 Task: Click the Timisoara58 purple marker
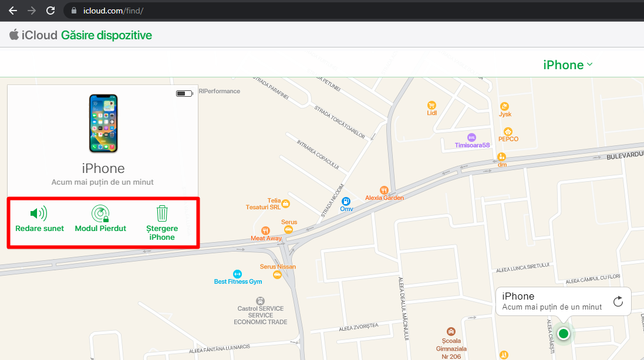point(471,137)
